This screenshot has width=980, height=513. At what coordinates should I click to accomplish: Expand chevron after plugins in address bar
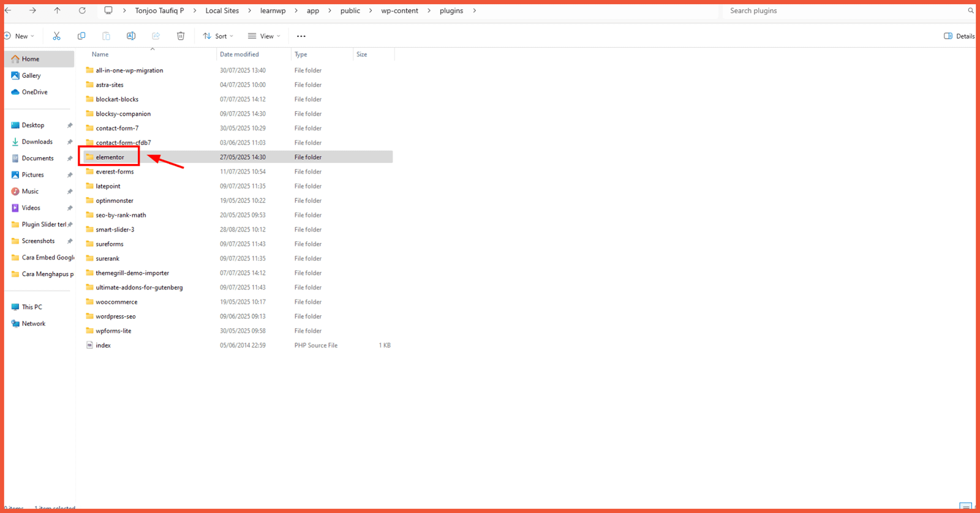click(474, 11)
